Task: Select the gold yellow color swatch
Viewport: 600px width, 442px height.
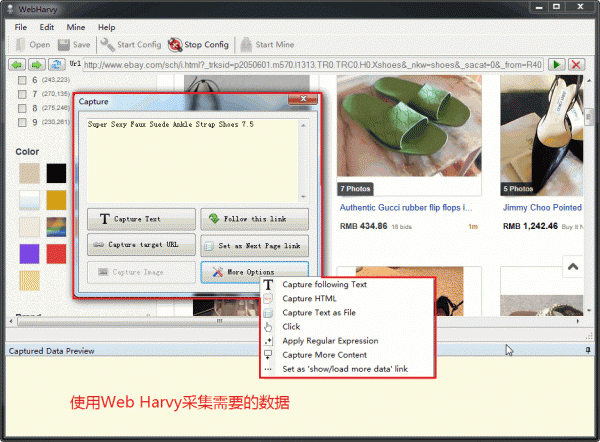Action: point(56,200)
